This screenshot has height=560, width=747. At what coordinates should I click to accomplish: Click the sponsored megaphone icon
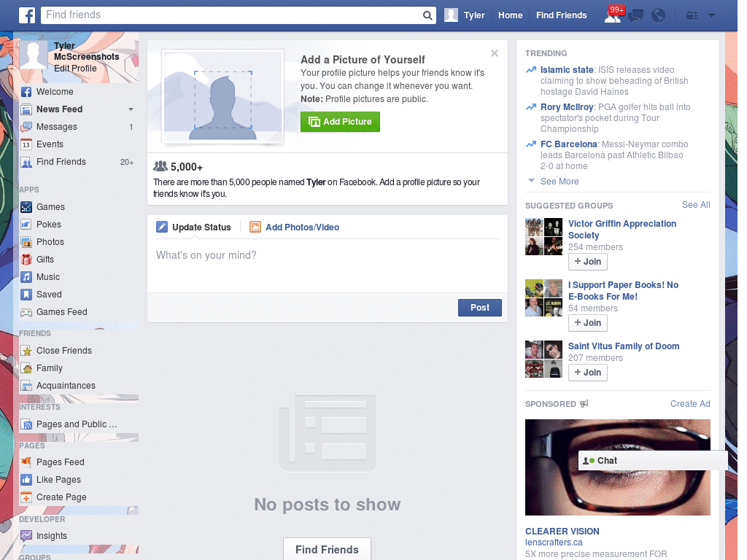pyautogui.click(x=584, y=404)
